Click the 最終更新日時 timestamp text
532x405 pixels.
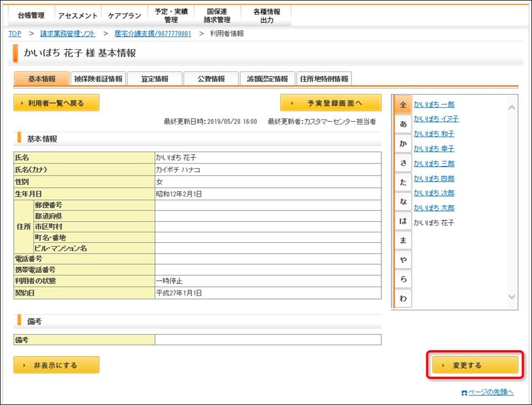[210, 121]
